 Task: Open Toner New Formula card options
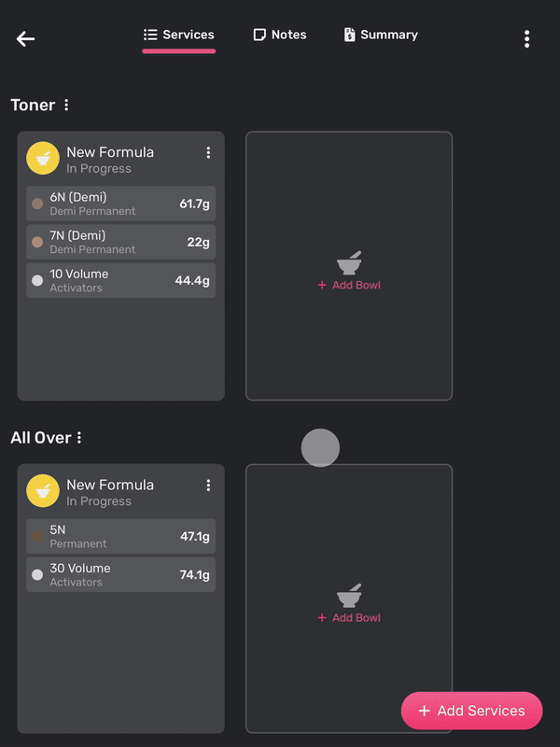[208, 153]
